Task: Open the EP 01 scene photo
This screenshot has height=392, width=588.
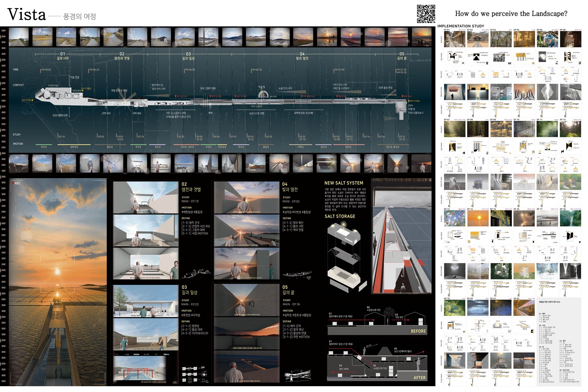Action: (x=454, y=39)
